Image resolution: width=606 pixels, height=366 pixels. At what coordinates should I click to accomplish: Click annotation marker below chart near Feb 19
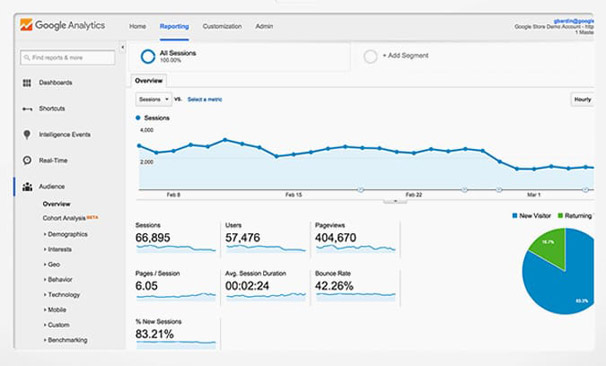(x=360, y=190)
